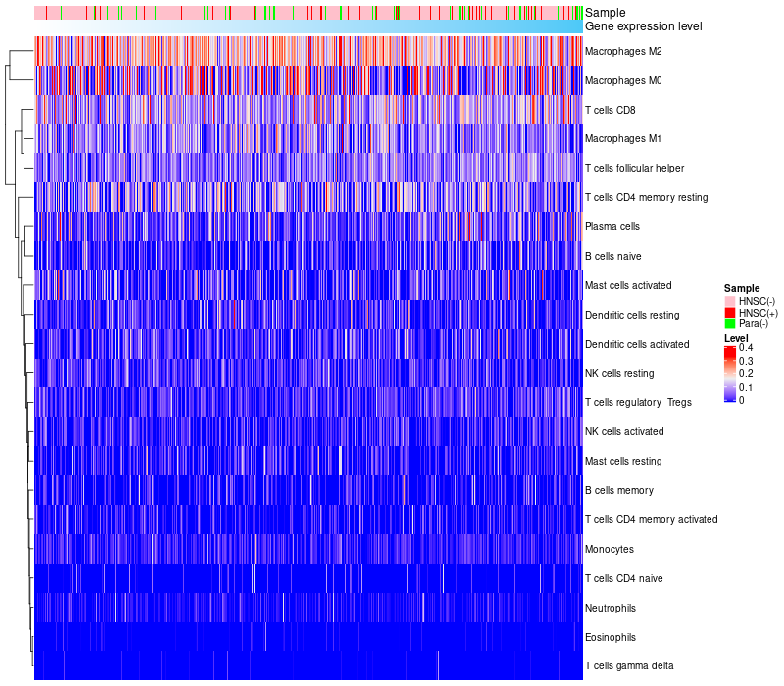Click the Level color gradient bar
784x686 pixels.
730,374
